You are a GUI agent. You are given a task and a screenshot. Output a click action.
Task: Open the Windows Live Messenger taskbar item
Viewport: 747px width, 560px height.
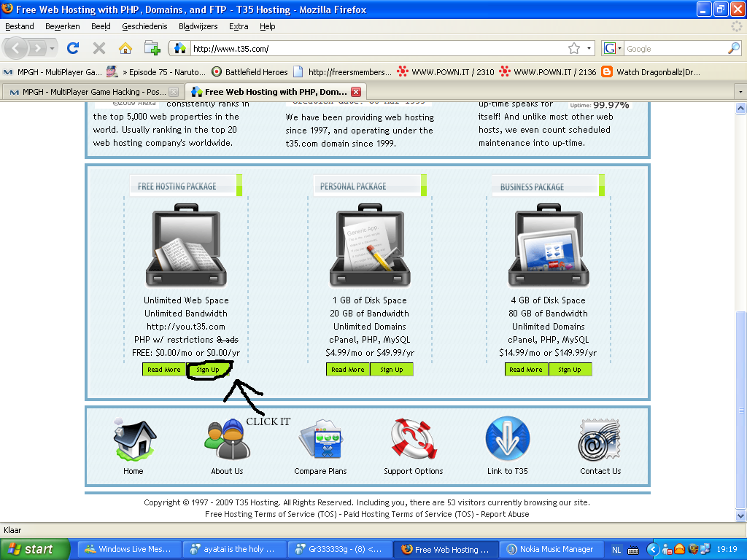click(130, 549)
